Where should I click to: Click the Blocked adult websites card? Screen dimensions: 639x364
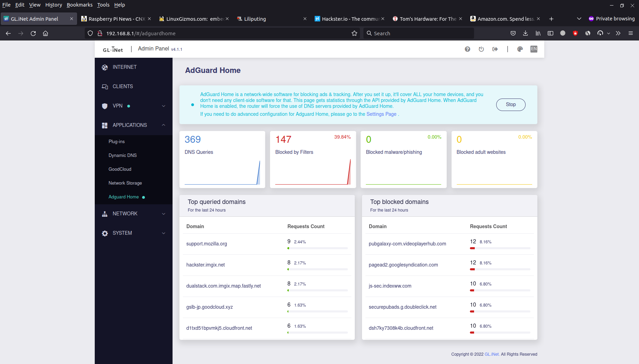(x=494, y=159)
